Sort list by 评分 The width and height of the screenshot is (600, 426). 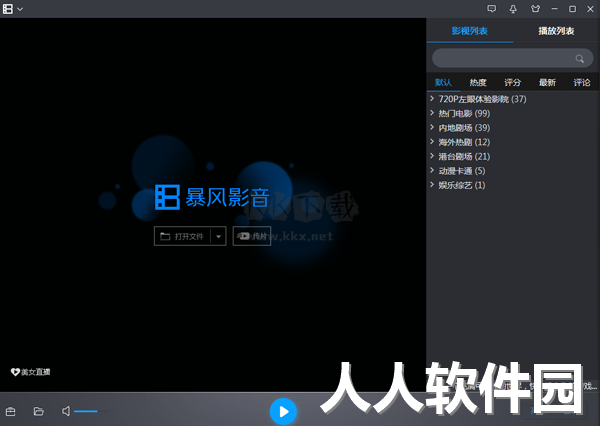click(x=513, y=82)
